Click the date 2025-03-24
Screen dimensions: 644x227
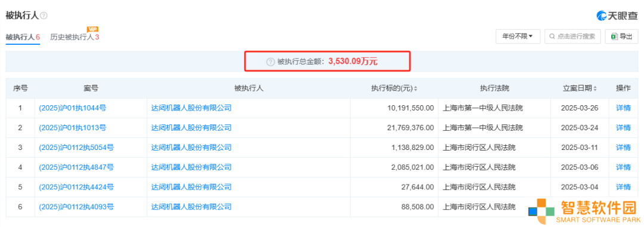580,128
